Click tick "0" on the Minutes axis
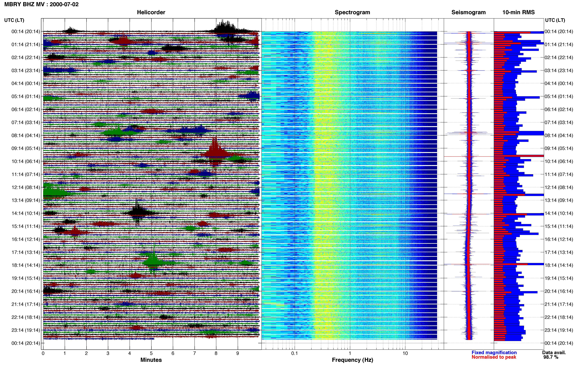Viewport: 588px width, 368px height. [x=43, y=353]
